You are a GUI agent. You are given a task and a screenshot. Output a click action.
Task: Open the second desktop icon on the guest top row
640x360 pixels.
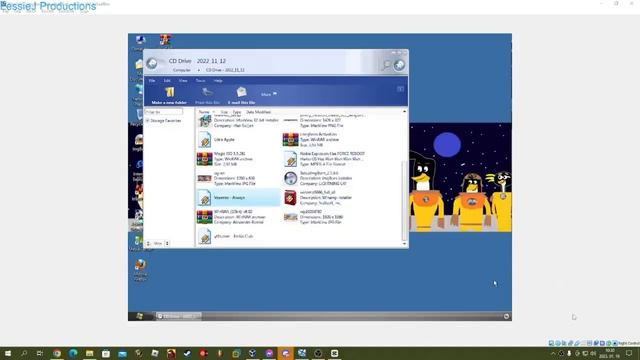pyautogui.click(x=165, y=40)
